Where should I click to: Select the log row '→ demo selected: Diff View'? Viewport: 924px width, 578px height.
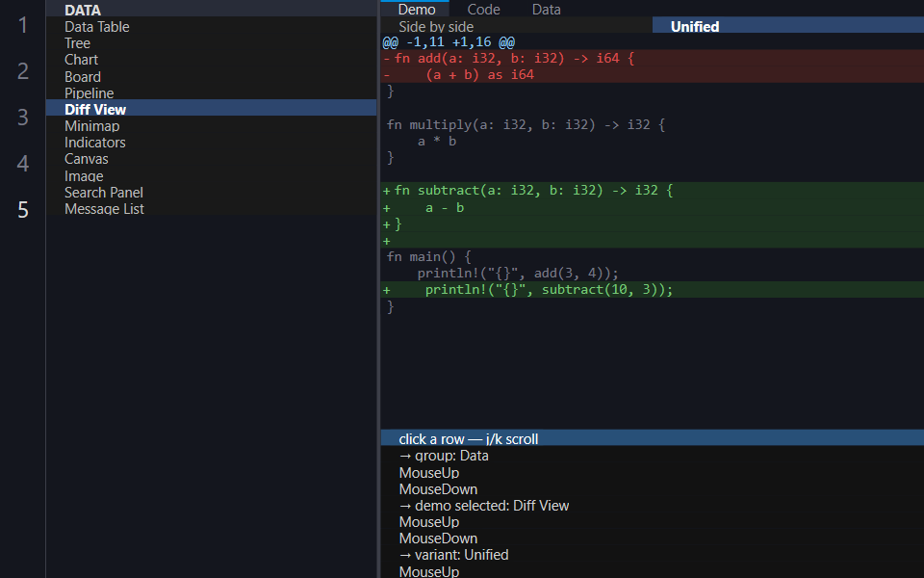[653, 506]
